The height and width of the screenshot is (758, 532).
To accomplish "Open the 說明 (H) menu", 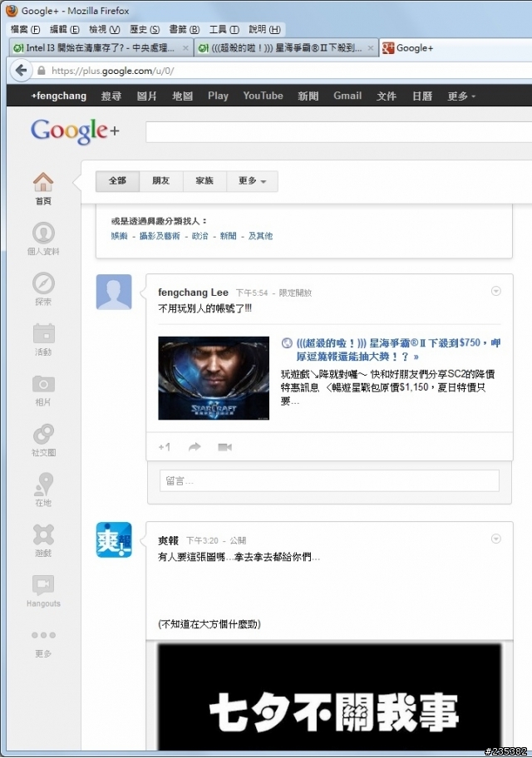I will coord(264,29).
